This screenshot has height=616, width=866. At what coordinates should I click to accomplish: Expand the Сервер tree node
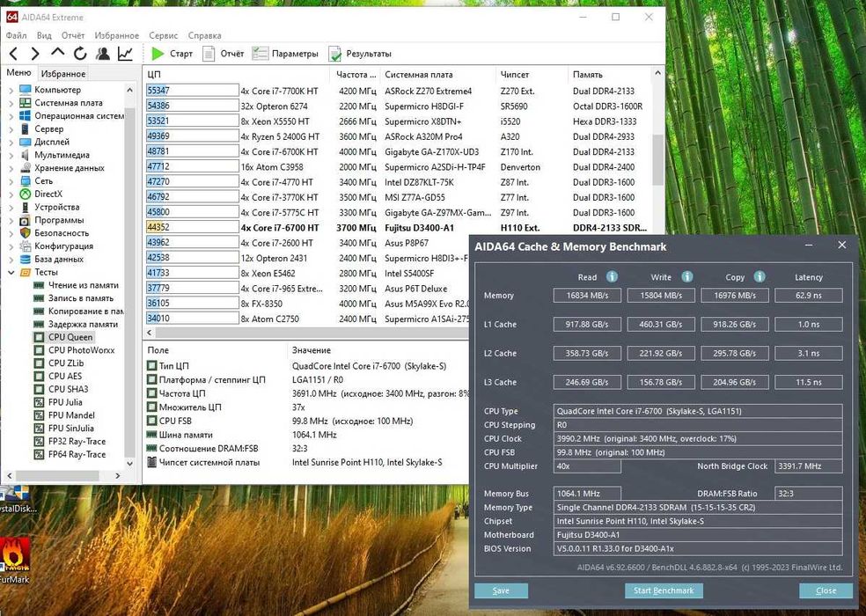pyautogui.click(x=11, y=128)
